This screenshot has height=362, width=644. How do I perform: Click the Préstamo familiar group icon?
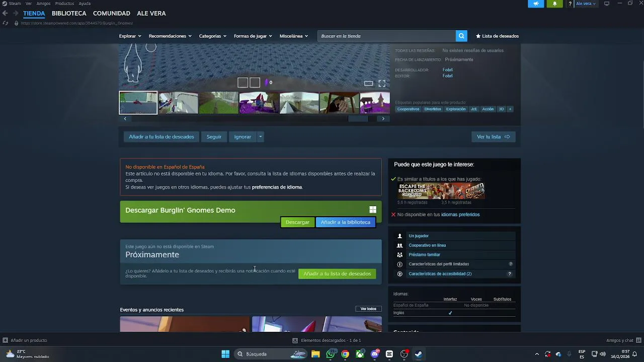[x=400, y=255]
